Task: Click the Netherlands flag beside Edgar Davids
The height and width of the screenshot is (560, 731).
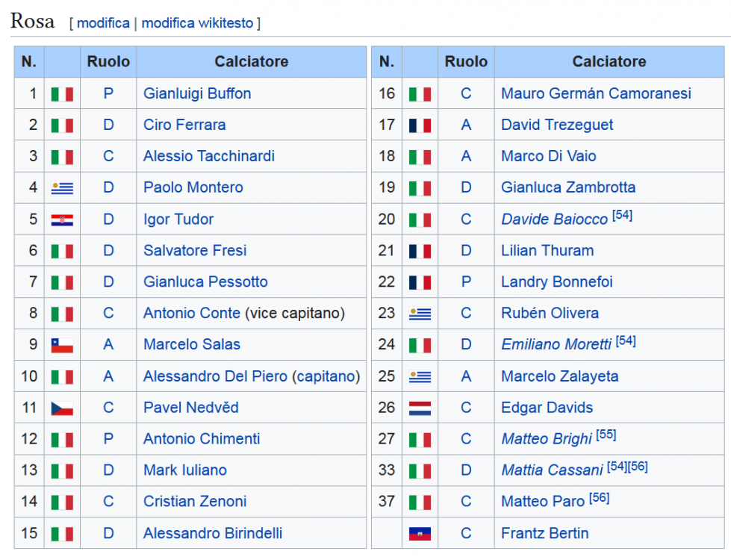Action: coord(420,408)
